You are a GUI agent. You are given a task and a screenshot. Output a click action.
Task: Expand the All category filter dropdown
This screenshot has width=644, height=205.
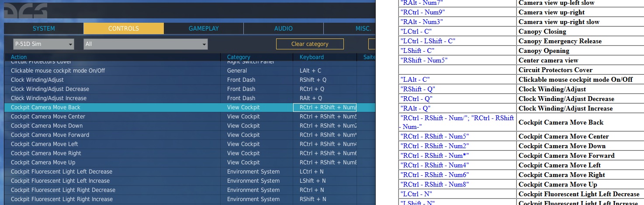tap(146, 44)
